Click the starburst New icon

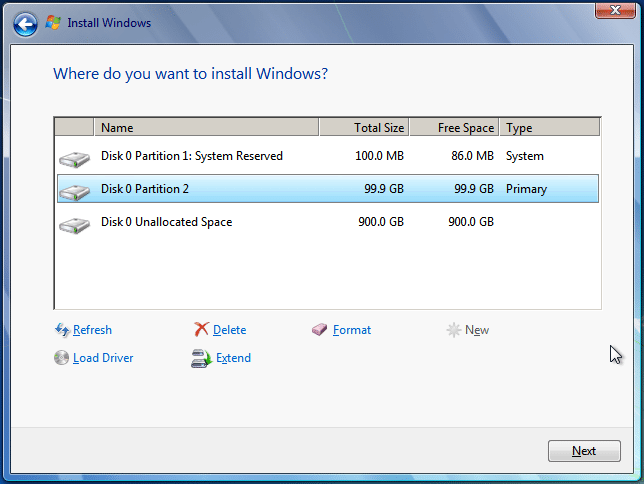(454, 330)
